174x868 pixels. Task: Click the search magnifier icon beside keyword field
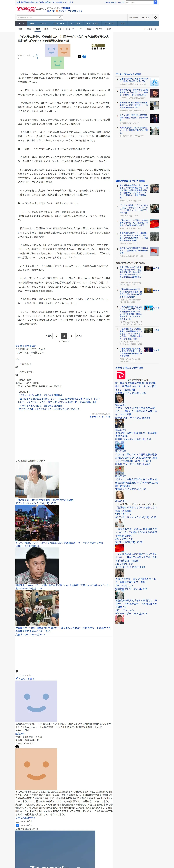click(x=60, y=18)
